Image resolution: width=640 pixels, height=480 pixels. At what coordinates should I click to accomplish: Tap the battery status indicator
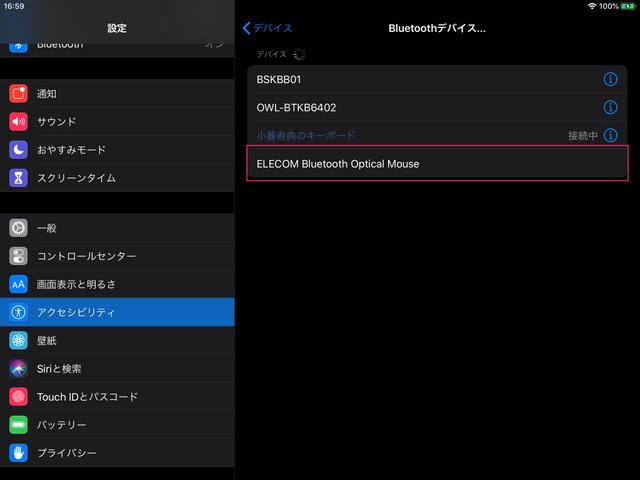(x=628, y=6)
